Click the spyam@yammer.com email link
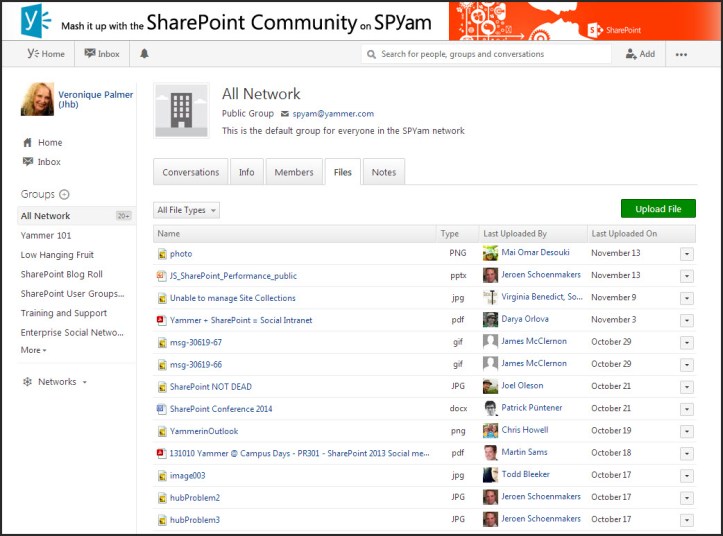 tap(333, 113)
